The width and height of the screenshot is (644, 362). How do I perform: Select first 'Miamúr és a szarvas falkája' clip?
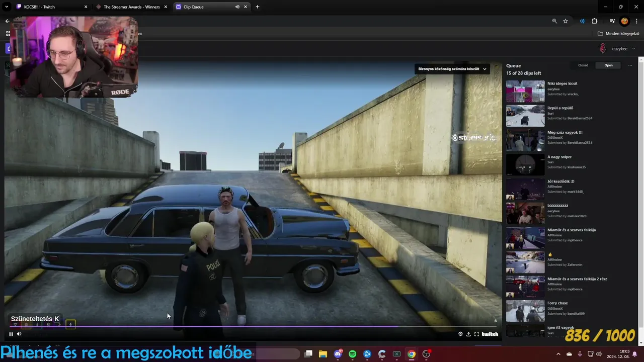(571, 230)
